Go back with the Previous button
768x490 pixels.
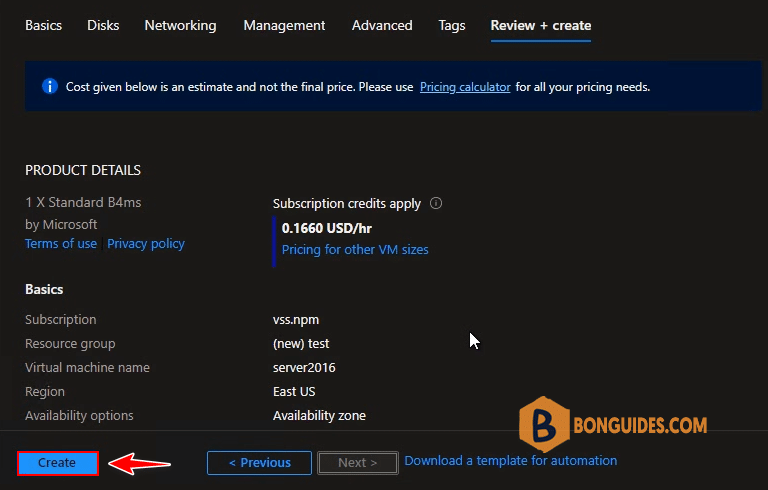[x=259, y=463]
